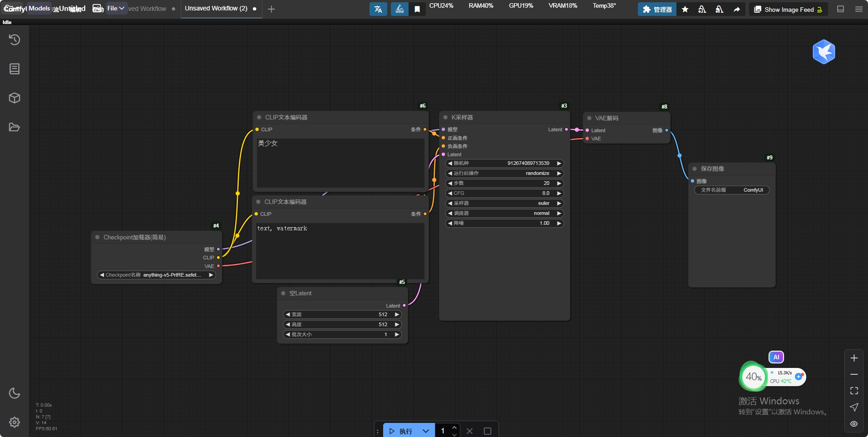Open Checkpoint名称 model dropdown
This screenshot has width=868, height=437.
(157, 275)
